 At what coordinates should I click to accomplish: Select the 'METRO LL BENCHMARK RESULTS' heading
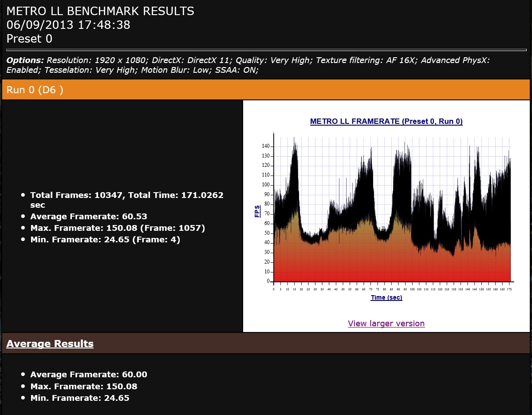[100, 11]
